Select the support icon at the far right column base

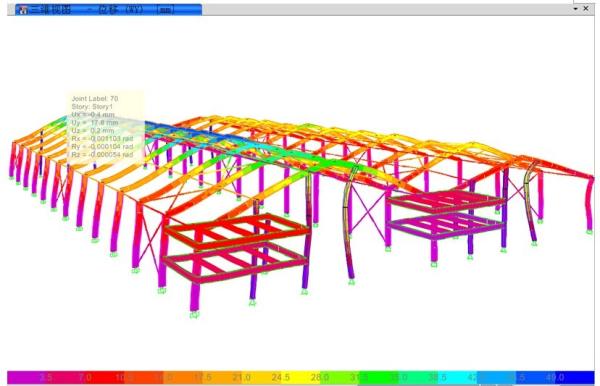pos(590,231)
